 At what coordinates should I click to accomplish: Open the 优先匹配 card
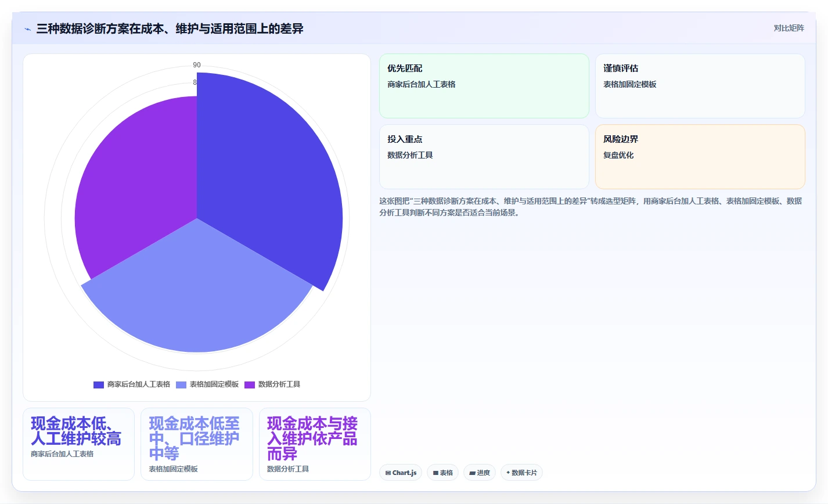[x=484, y=86]
